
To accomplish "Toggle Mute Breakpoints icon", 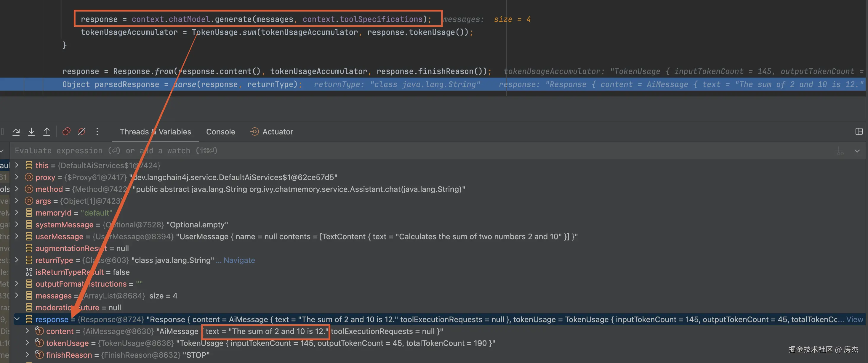I will tap(82, 132).
